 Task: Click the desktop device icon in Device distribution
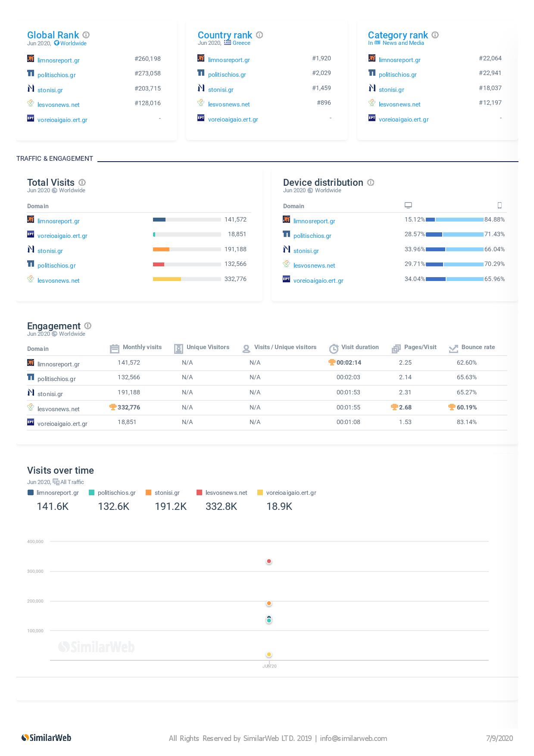click(408, 205)
